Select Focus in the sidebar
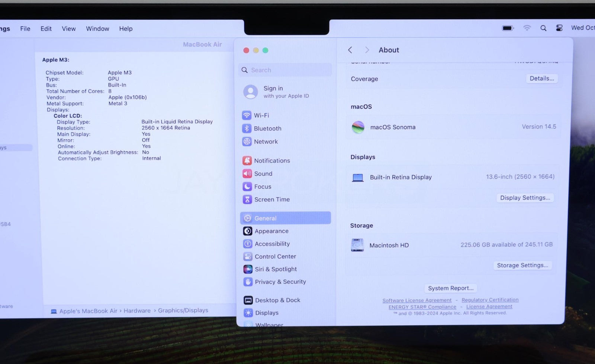The height and width of the screenshot is (364, 595). click(262, 186)
